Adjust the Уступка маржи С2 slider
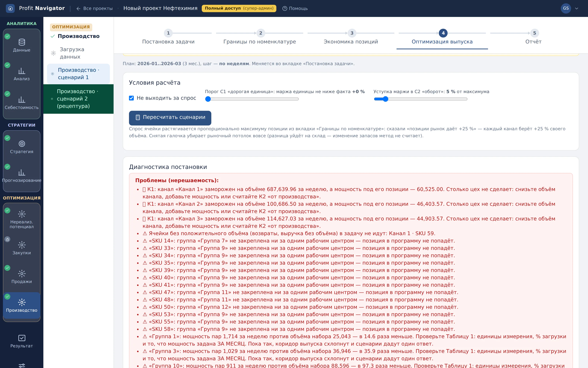Screen dimensions: 588x368 421,99
